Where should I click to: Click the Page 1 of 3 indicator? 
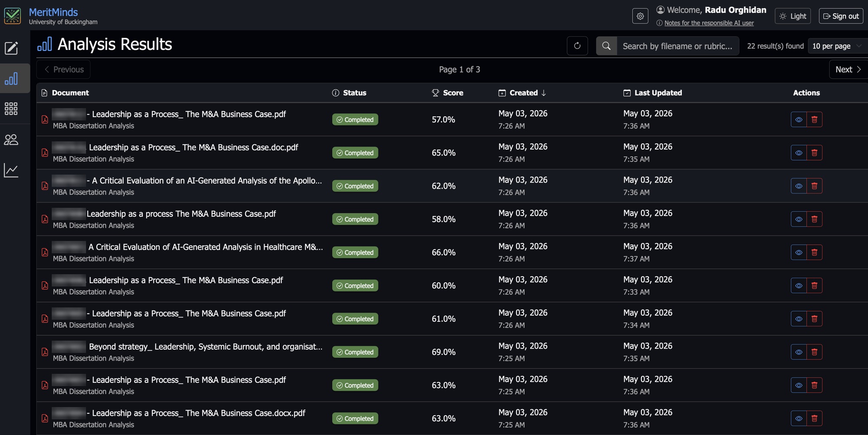[x=459, y=69]
